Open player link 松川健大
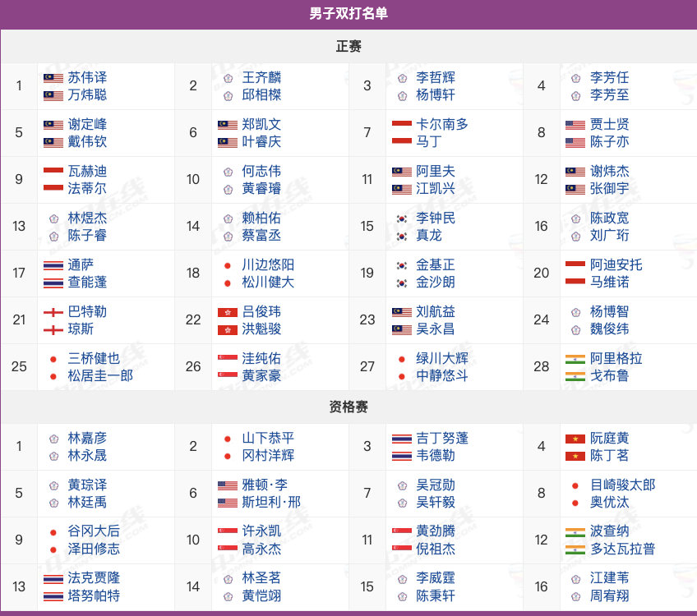 (268, 283)
